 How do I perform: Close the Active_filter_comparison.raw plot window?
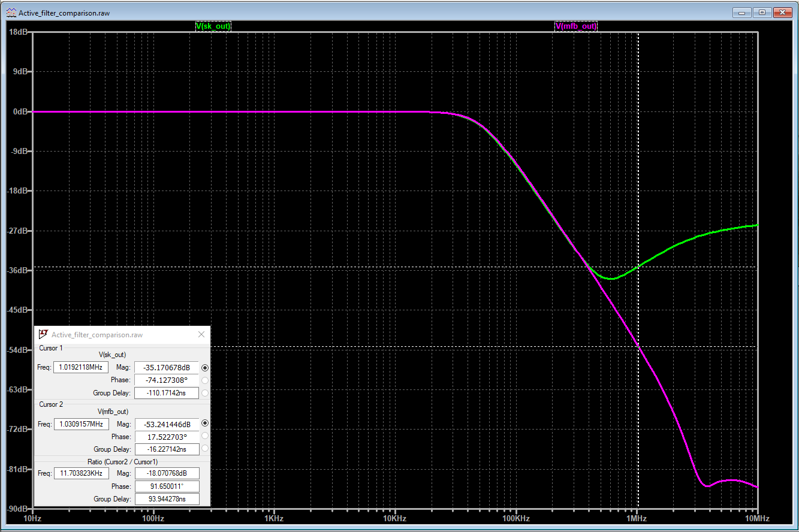(782, 12)
